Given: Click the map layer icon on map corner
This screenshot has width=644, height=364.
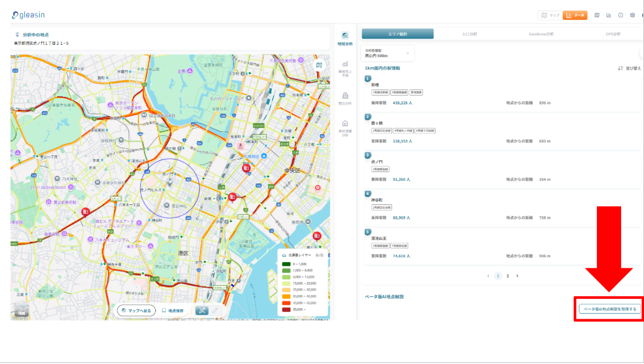Looking at the screenshot, I should [319, 65].
